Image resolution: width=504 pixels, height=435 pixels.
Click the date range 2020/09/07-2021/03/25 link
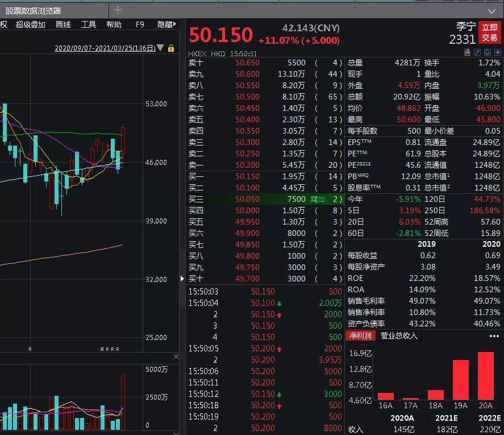(x=105, y=48)
